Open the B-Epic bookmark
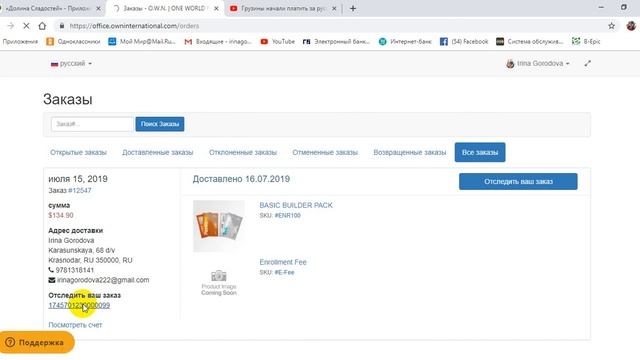This screenshot has width=640, height=360. [586, 42]
